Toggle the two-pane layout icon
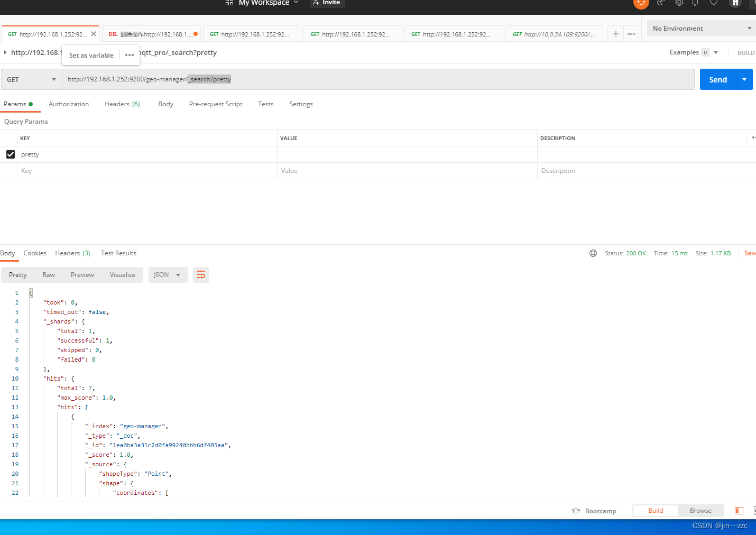The height and width of the screenshot is (535, 756). 739,511
